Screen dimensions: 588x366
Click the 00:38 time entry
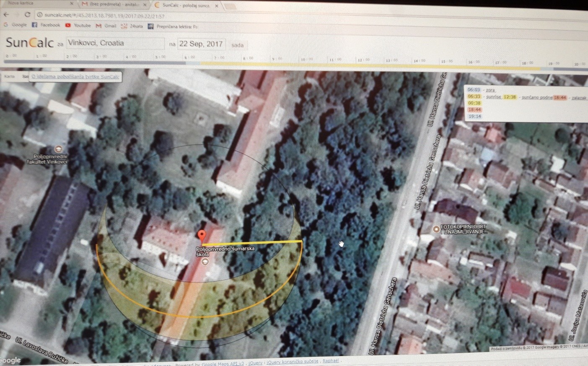tap(474, 103)
